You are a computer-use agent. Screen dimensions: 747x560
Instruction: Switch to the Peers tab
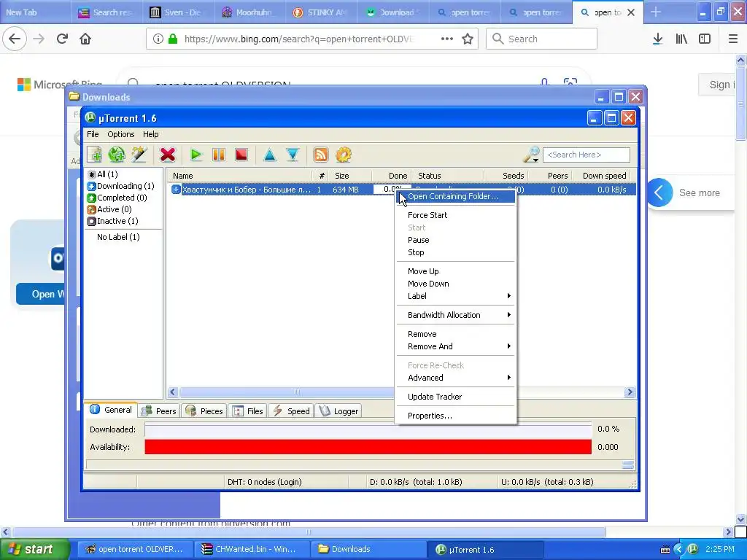159,411
